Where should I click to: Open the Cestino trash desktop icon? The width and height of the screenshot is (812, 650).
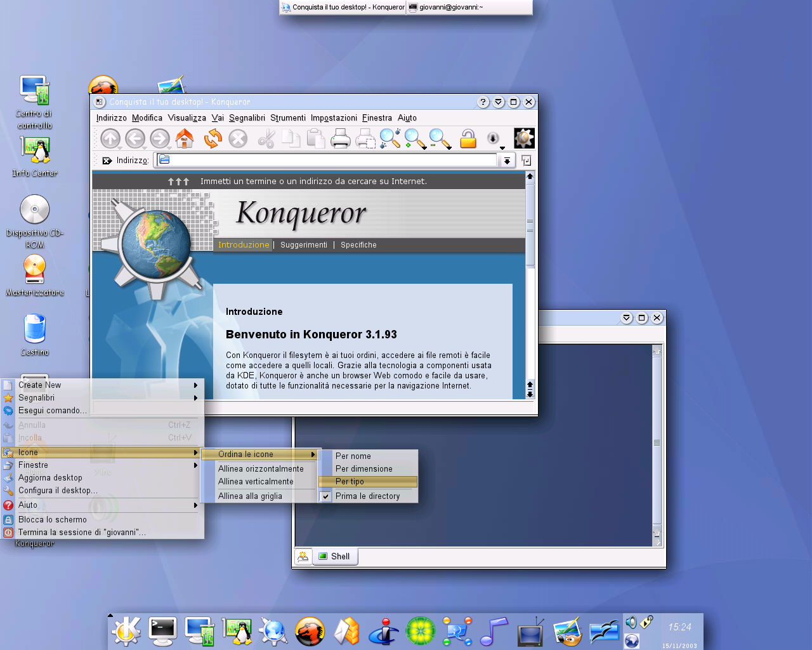click(34, 335)
